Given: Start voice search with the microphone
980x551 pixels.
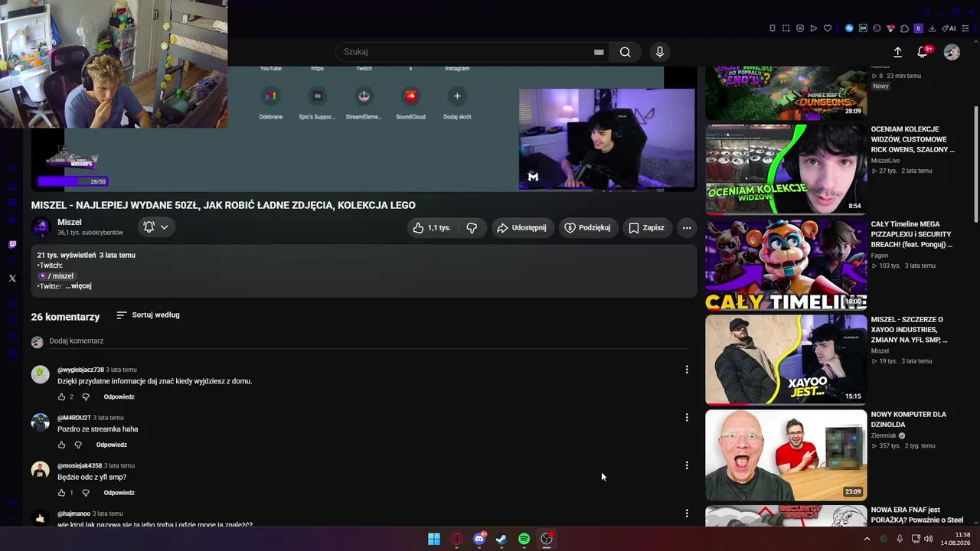Looking at the screenshot, I should [660, 52].
